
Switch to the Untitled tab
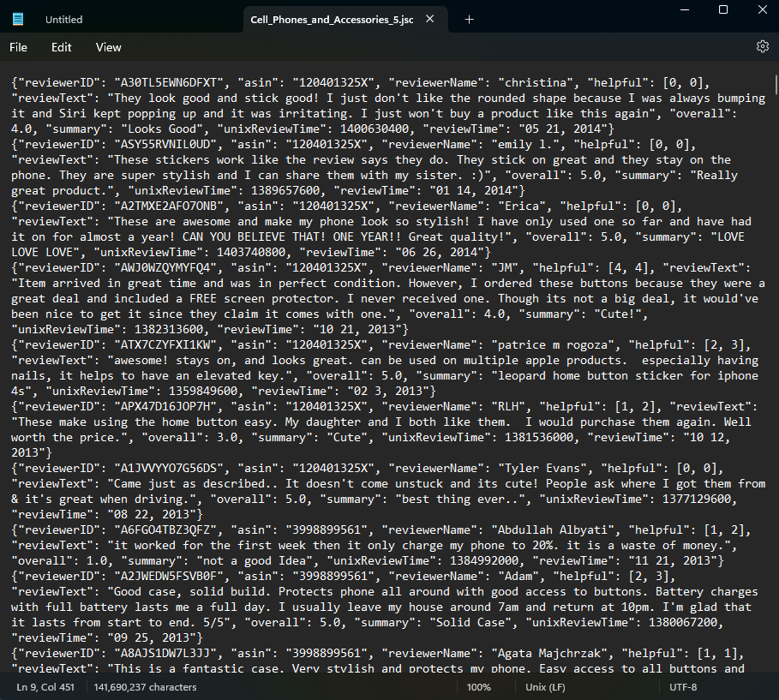(63, 19)
